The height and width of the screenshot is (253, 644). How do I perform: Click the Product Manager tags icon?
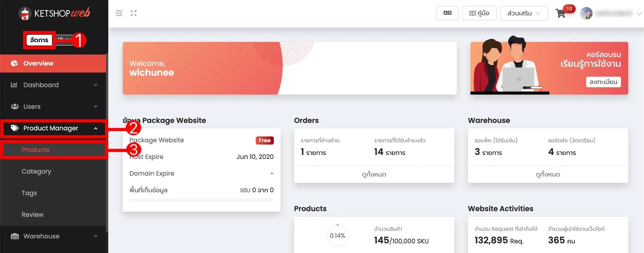pyautogui.click(x=15, y=128)
